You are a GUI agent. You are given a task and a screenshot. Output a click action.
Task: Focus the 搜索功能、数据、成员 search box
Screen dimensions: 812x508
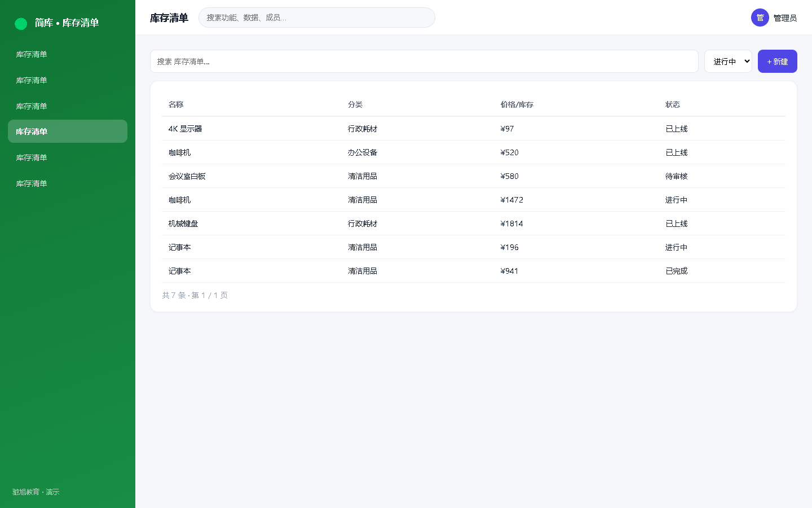coord(317,17)
